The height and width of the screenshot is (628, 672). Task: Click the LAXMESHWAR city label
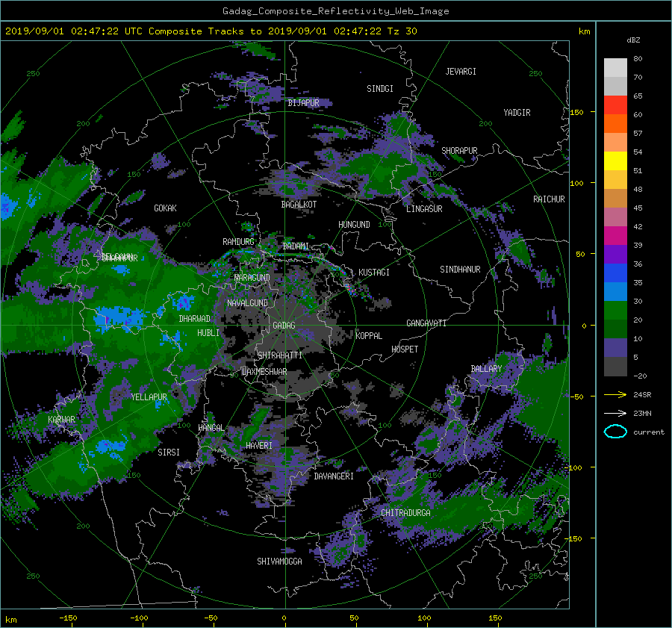264,372
